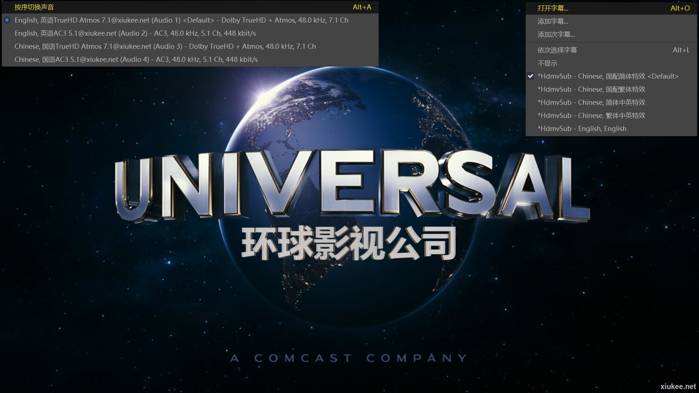This screenshot has height=393, width=699.
Task: Select the 按序切换声音 audio cycling entry
Action: pos(190,7)
